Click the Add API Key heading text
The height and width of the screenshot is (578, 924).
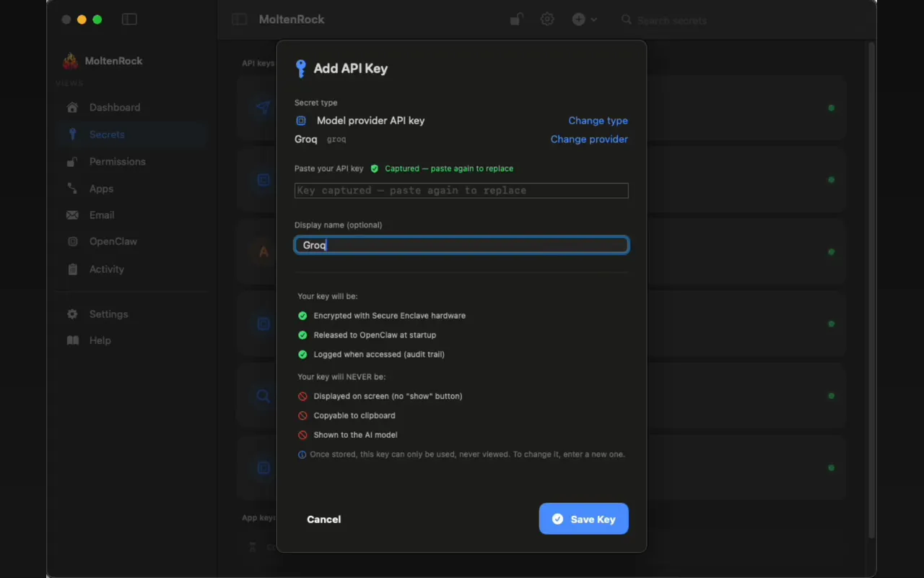coord(351,69)
